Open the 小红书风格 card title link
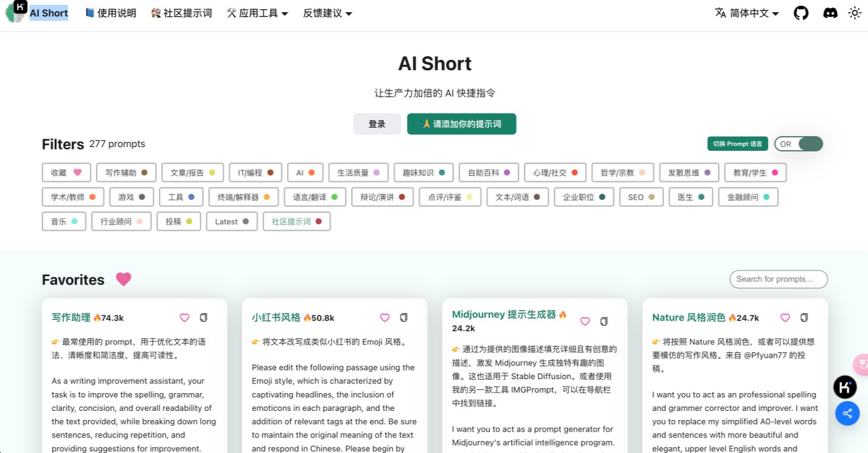The height and width of the screenshot is (453, 868). (x=276, y=317)
